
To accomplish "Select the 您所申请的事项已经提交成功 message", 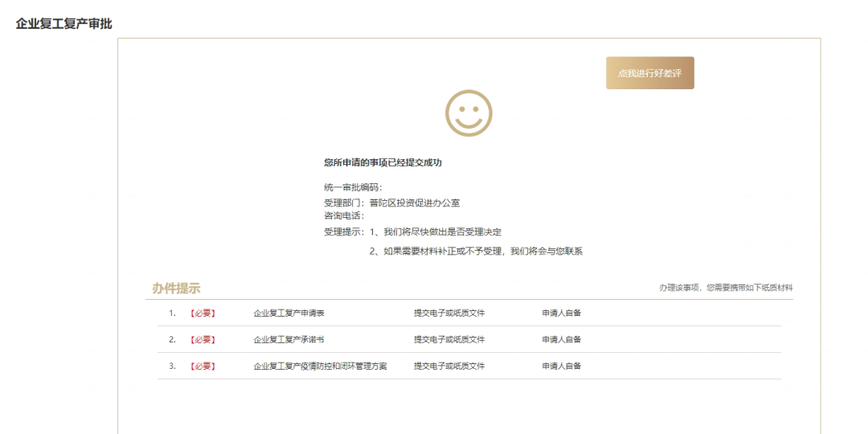I will [x=383, y=162].
